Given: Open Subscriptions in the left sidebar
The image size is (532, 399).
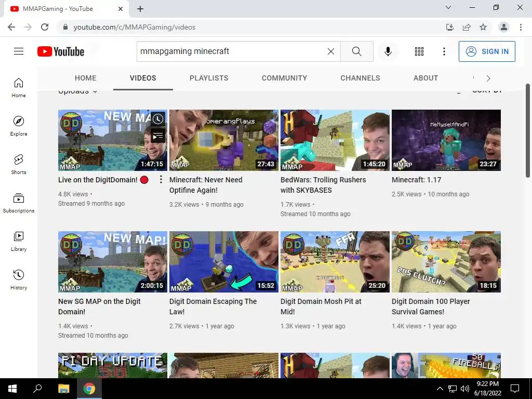Looking at the screenshot, I should 19,203.
